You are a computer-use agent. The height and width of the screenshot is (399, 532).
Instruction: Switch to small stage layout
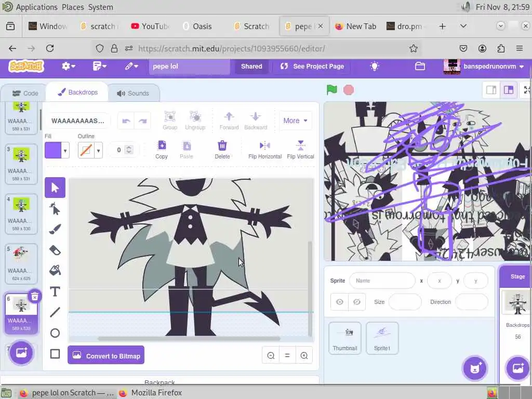coord(491,90)
